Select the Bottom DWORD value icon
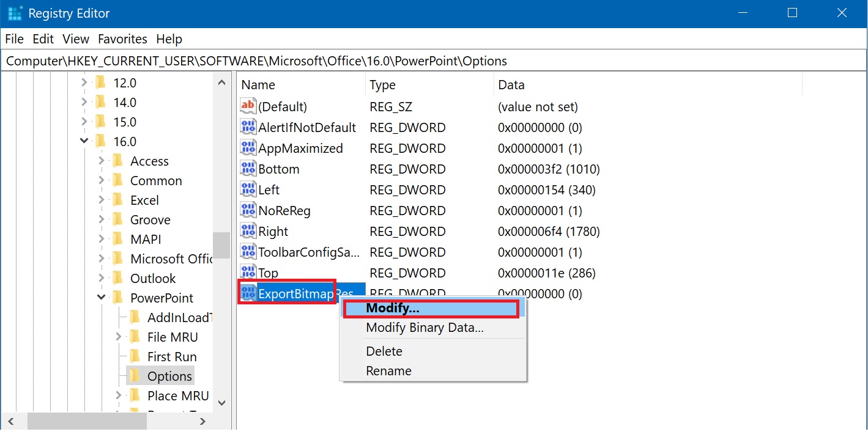The height and width of the screenshot is (437, 868). [x=248, y=169]
